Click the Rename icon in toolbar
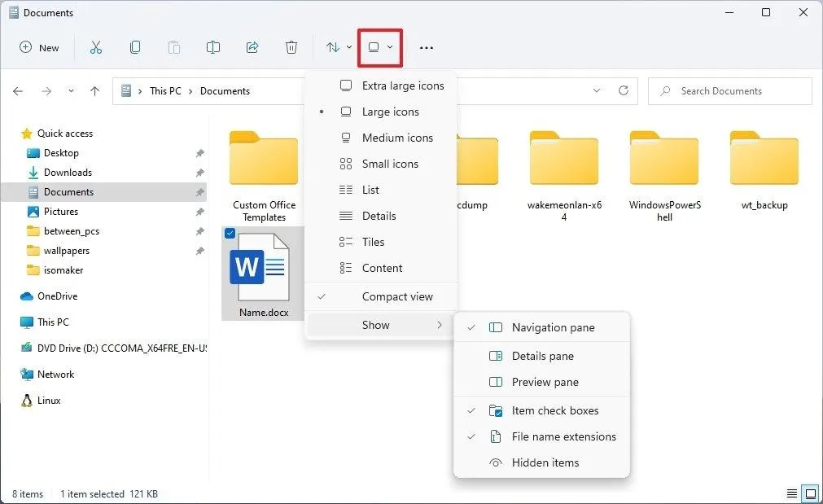The width and height of the screenshot is (823, 504). click(x=213, y=48)
